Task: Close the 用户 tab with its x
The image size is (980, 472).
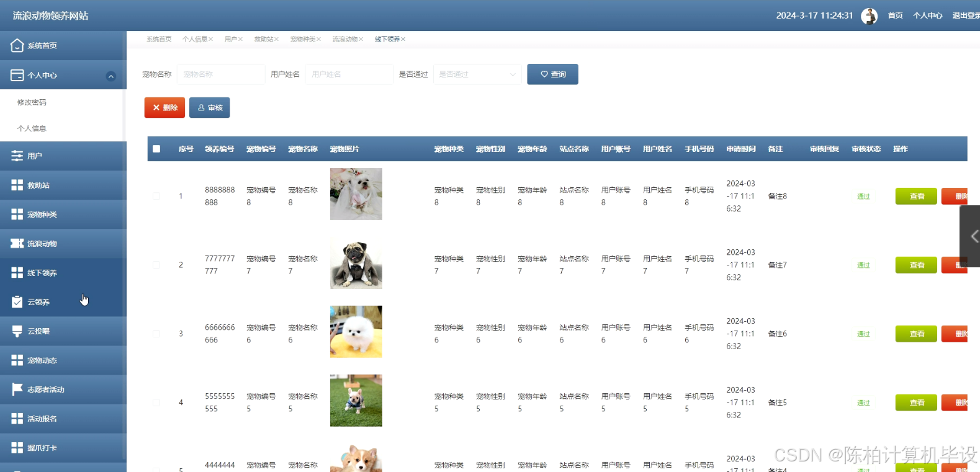Action: coord(240,39)
